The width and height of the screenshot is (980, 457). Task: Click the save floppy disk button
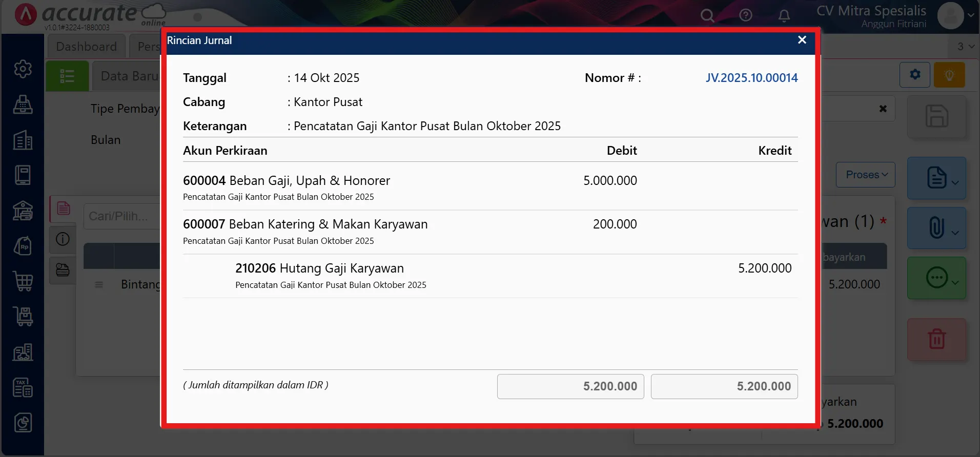(936, 116)
